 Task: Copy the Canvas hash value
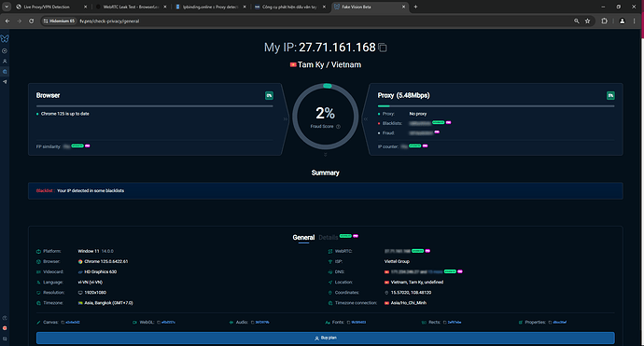tap(63, 322)
